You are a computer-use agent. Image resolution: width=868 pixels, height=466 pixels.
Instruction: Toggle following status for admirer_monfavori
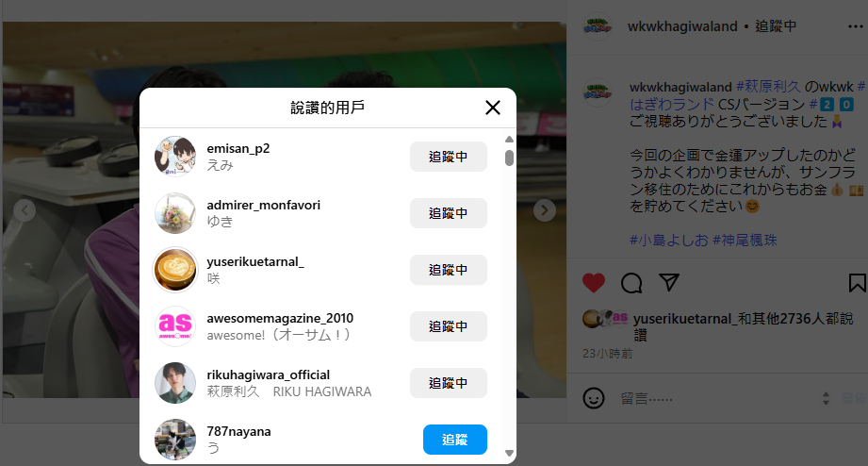tap(449, 213)
